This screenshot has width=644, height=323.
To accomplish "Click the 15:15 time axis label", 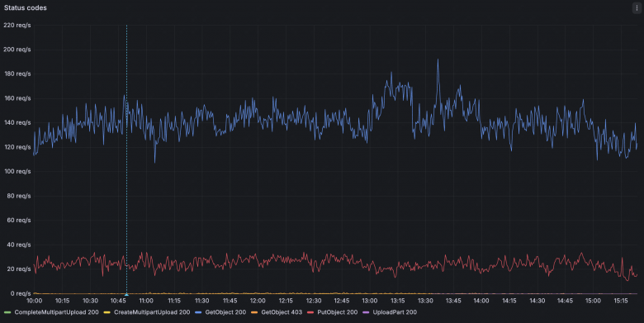I will tap(621, 301).
